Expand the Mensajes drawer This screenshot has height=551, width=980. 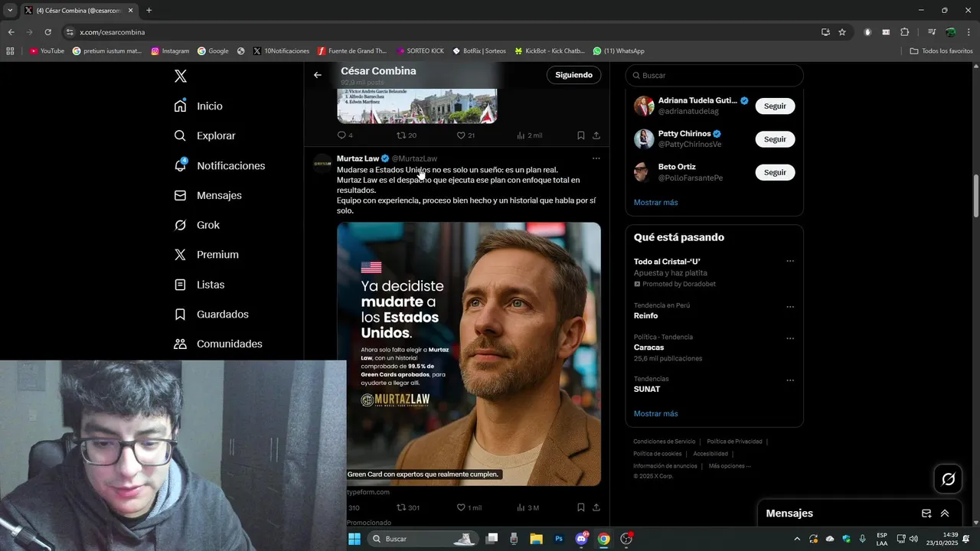pos(945,514)
